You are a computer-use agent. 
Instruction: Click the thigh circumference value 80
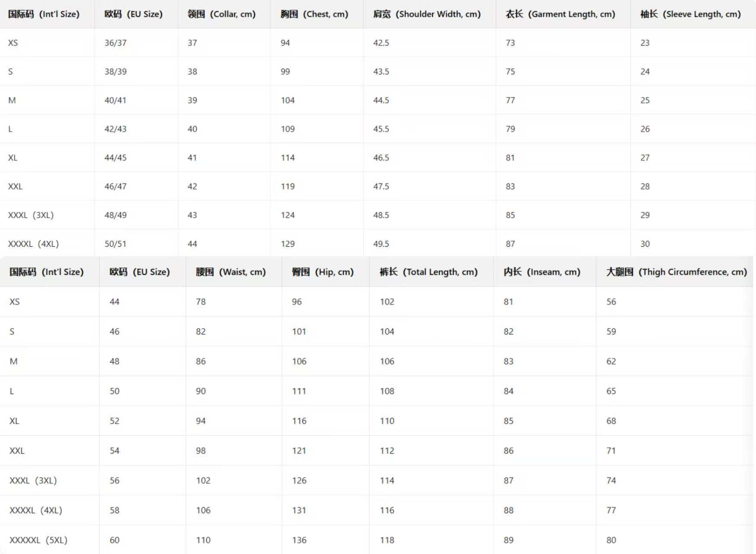pyautogui.click(x=611, y=540)
